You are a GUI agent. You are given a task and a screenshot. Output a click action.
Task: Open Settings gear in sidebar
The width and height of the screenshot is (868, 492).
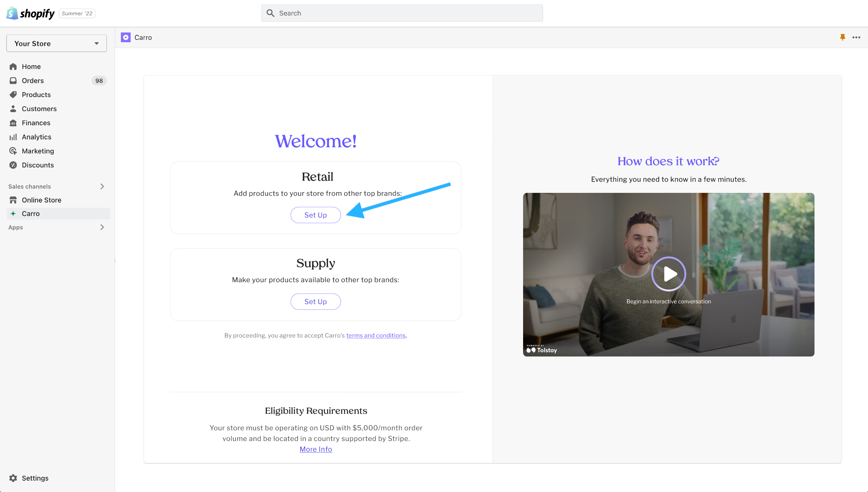click(x=13, y=478)
